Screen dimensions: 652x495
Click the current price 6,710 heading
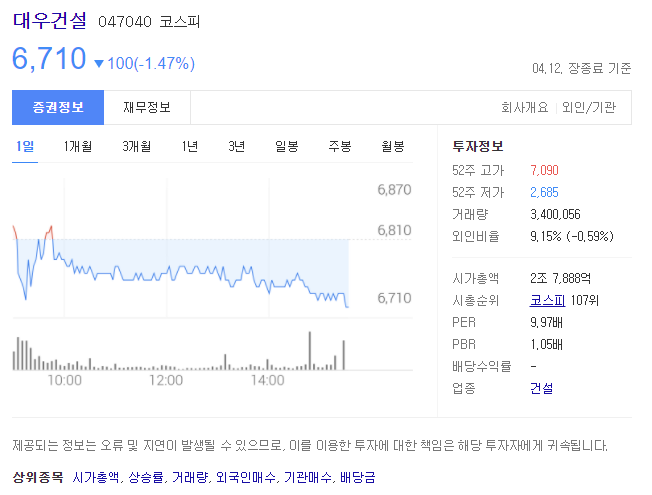49,58
